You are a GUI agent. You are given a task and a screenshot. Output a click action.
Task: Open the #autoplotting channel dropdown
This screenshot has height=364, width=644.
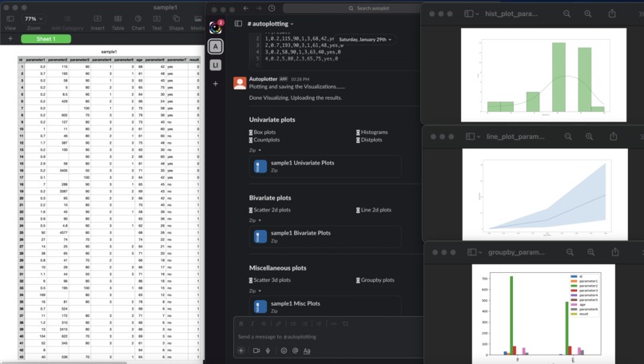tap(270, 24)
